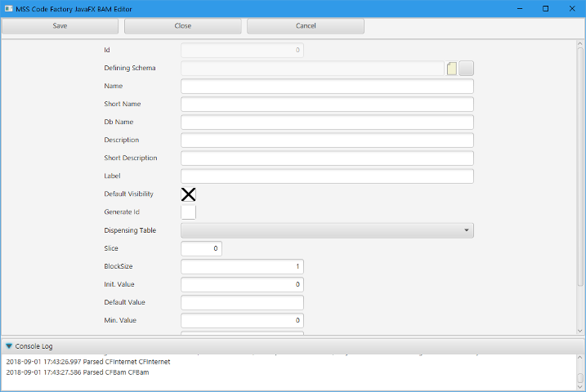Click the form scrollbar down arrow
The height and width of the screenshot is (392, 586).
click(x=580, y=330)
